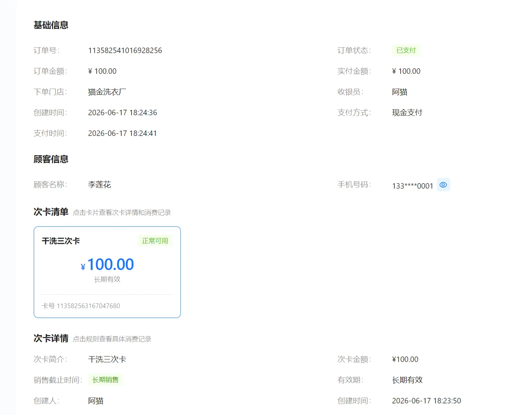Click store name 猫金洗衣厂
The height and width of the screenshot is (415, 532).
tap(107, 92)
